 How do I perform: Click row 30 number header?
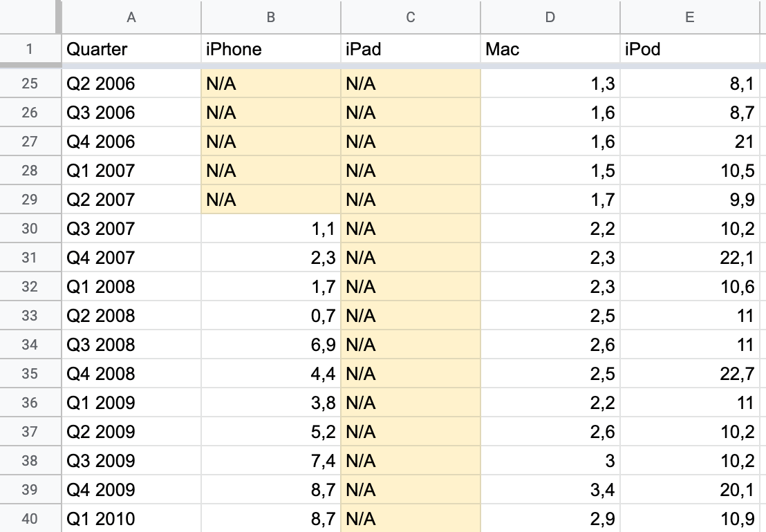tap(30, 229)
